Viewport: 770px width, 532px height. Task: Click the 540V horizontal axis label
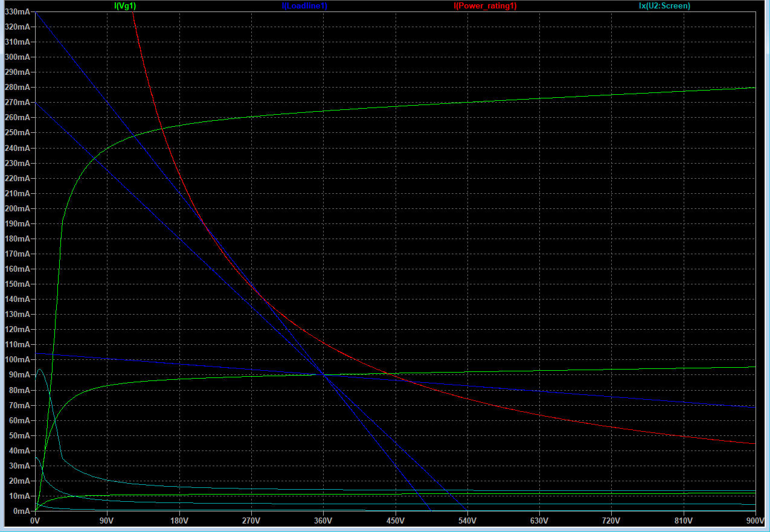coord(467,520)
